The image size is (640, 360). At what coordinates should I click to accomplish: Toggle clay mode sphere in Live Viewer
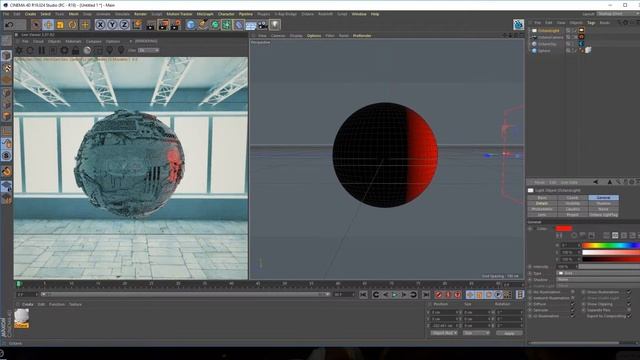pyautogui.click(x=87, y=51)
